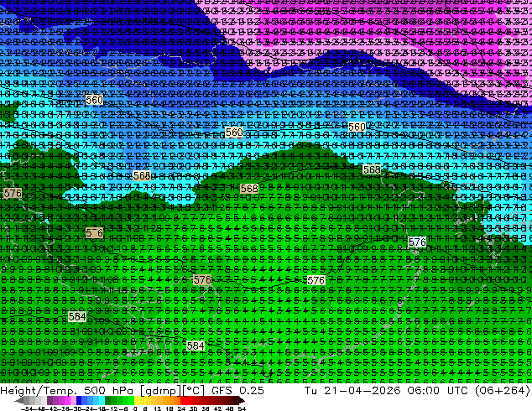Click the '0' legend tick label

point(135,408)
